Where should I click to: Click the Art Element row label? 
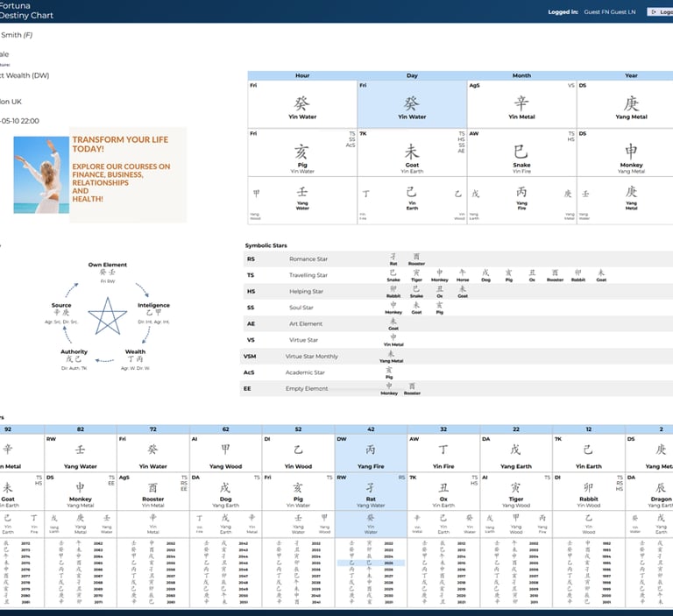click(x=306, y=323)
